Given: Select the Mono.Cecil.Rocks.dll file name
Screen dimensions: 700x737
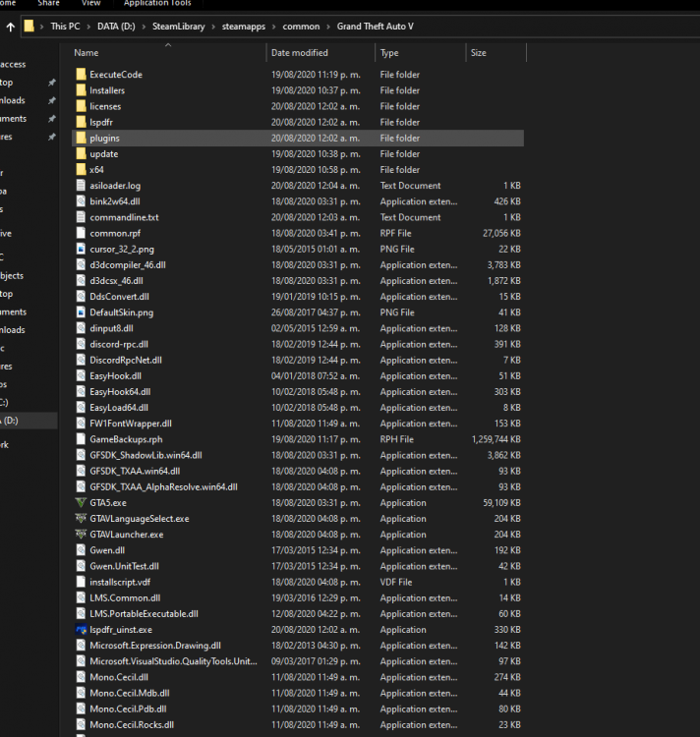Looking at the screenshot, I should point(132,725).
